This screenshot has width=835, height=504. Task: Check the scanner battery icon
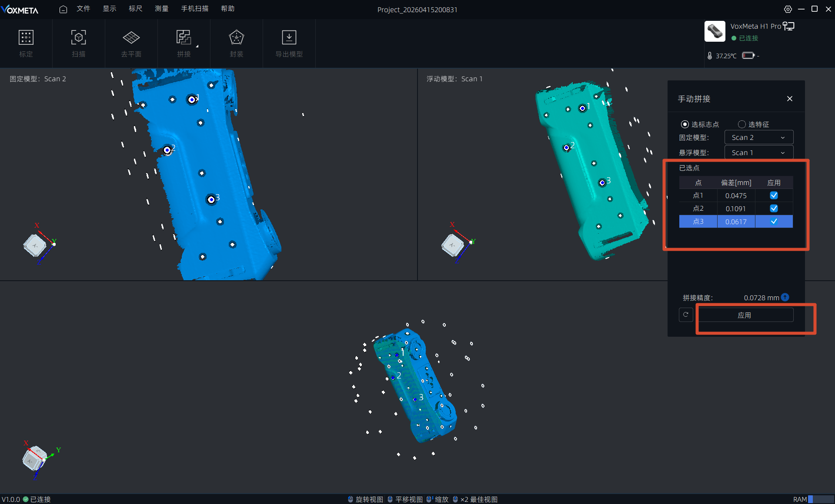tap(748, 55)
